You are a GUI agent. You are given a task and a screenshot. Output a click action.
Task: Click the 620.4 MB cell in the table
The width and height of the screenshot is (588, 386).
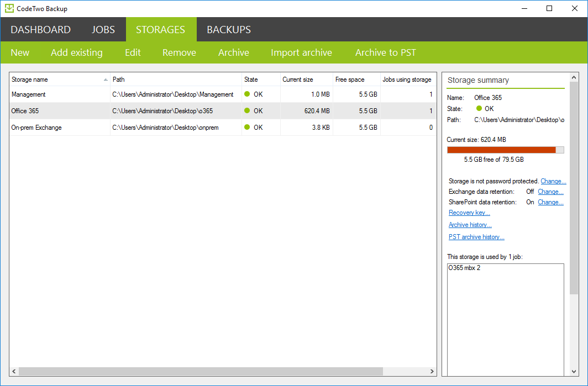click(x=317, y=110)
